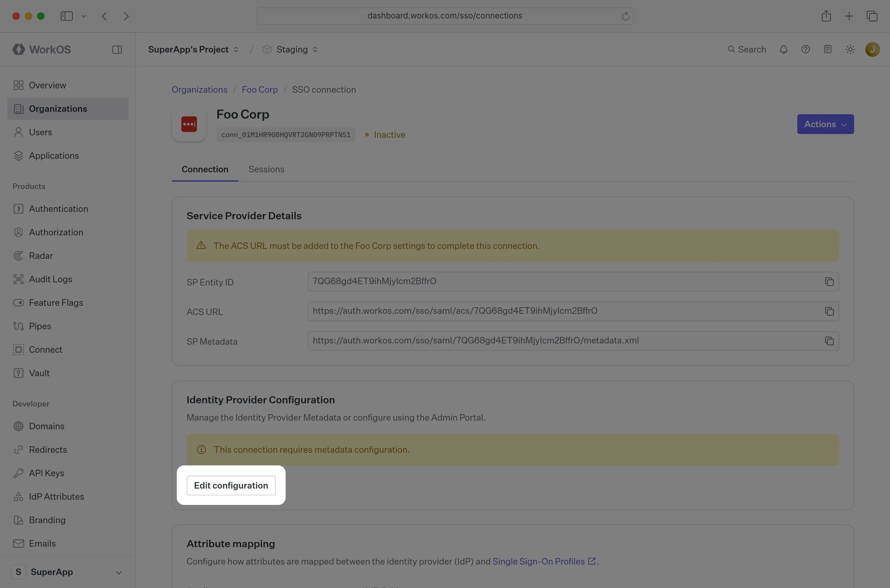Click the Redirects link icon
Screen dimensions: 890x588
(x=18, y=450)
